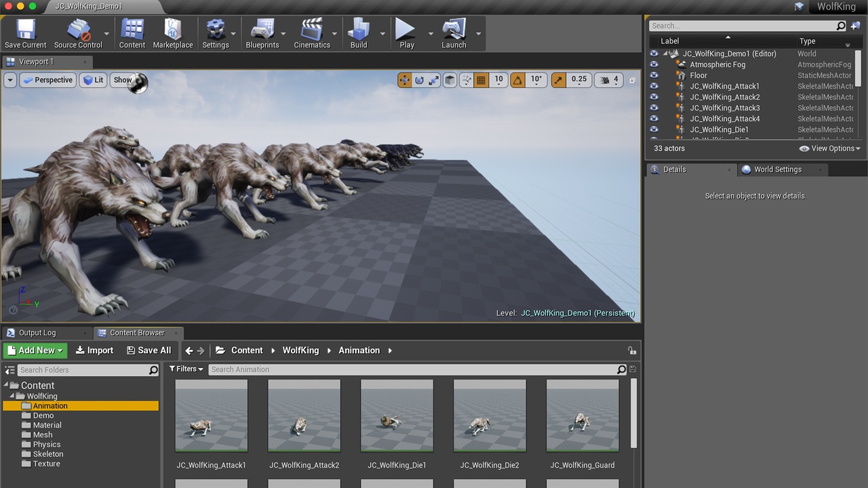This screenshot has height=488, width=868.
Task: Start Play in the editor
Action: [x=407, y=33]
